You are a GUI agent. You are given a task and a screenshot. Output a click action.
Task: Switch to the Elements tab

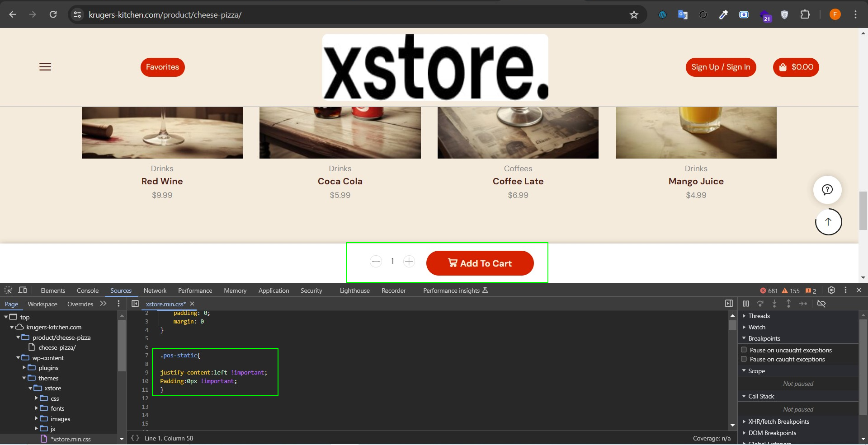[53, 290]
